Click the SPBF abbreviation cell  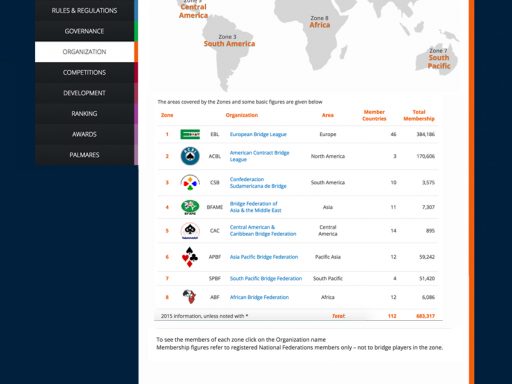pos(215,278)
